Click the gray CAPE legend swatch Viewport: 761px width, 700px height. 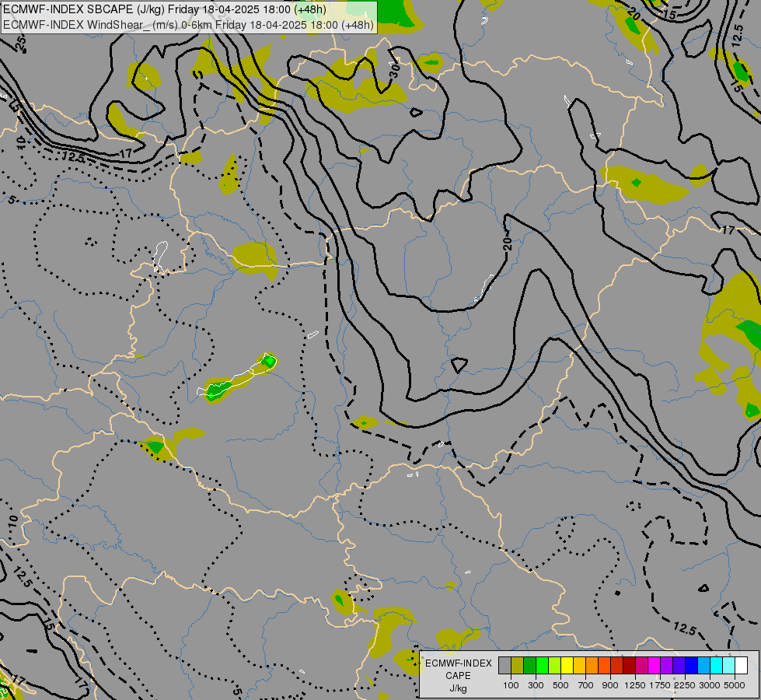[x=504, y=665]
